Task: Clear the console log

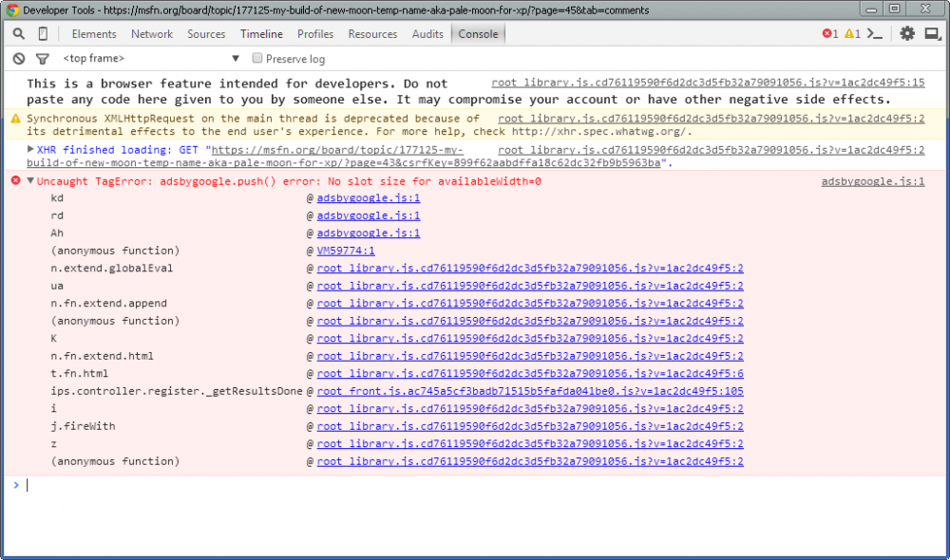Action: 19,59
